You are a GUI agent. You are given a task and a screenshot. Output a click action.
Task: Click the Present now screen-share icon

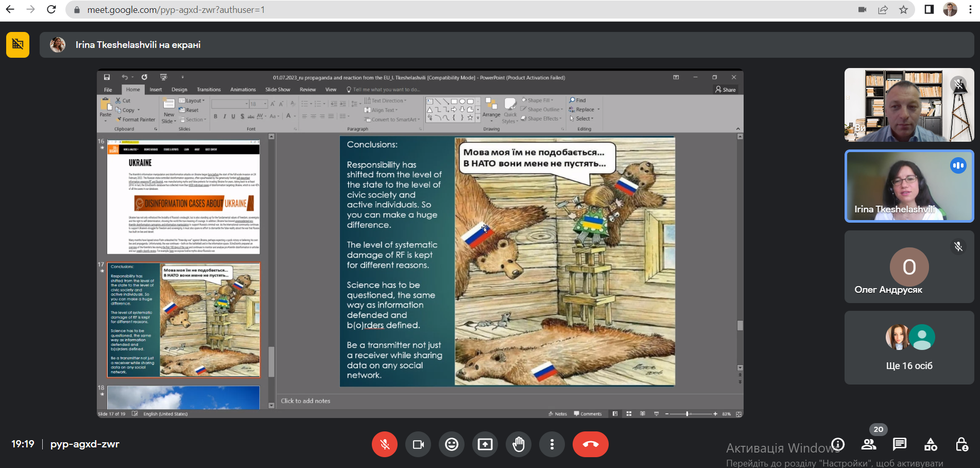tap(485, 444)
